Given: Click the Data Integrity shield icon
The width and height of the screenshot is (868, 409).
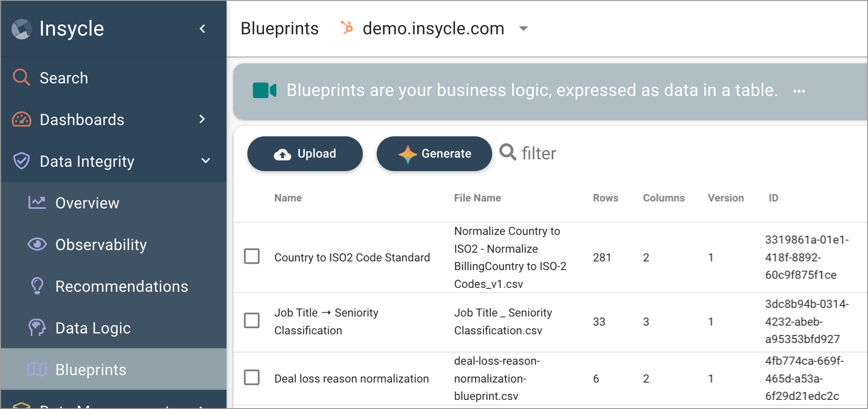Looking at the screenshot, I should (21, 161).
